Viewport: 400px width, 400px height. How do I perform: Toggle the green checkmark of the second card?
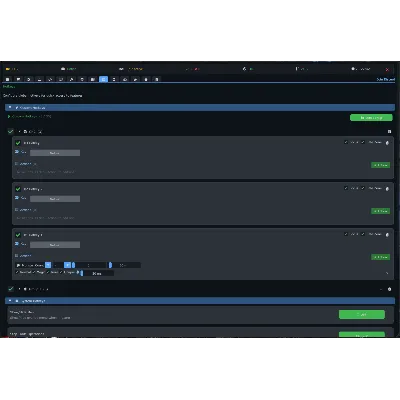coord(18,189)
